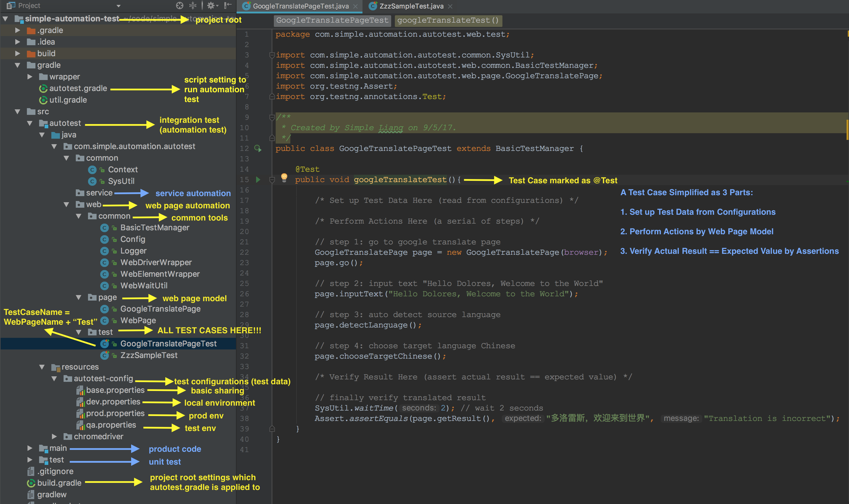Toggle the fold marker on the Javadoc comment
Screen dimensions: 849x504
[272, 118]
